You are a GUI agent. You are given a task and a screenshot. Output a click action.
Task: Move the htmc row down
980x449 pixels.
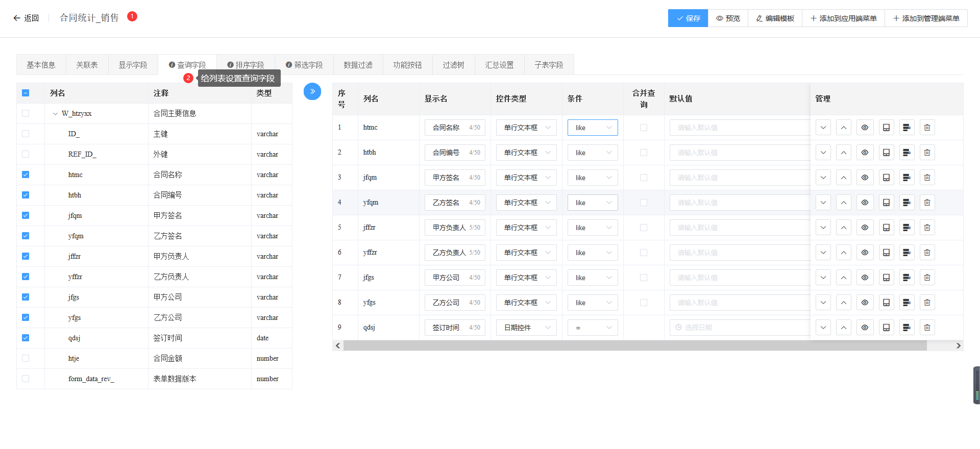(823, 128)
